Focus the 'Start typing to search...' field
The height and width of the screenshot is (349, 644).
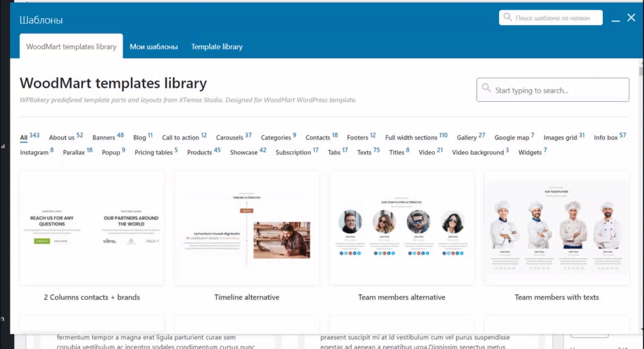(x=553, y=90)
